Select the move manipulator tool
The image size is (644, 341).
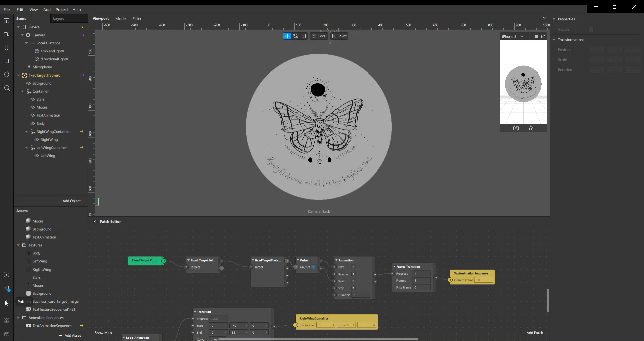pos(287,36)
